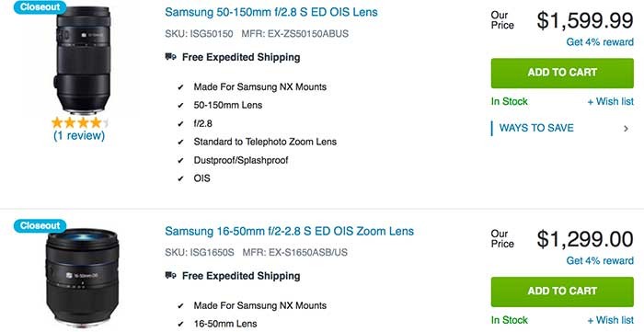Click the shipping truck icon for 16-50mm lens
Viewport: 644px width, 332px height.
pos(171,276)
